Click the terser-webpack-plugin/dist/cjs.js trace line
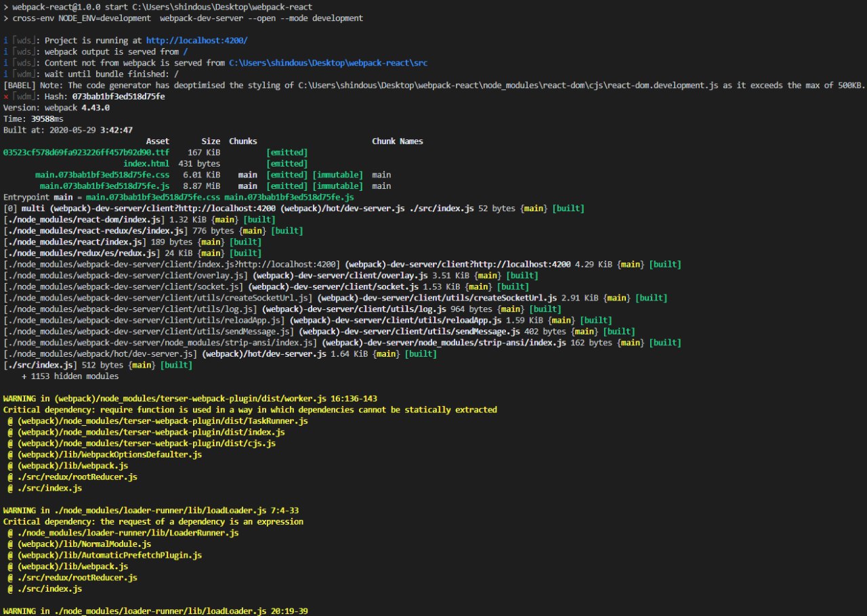 (x=142, y=443)
